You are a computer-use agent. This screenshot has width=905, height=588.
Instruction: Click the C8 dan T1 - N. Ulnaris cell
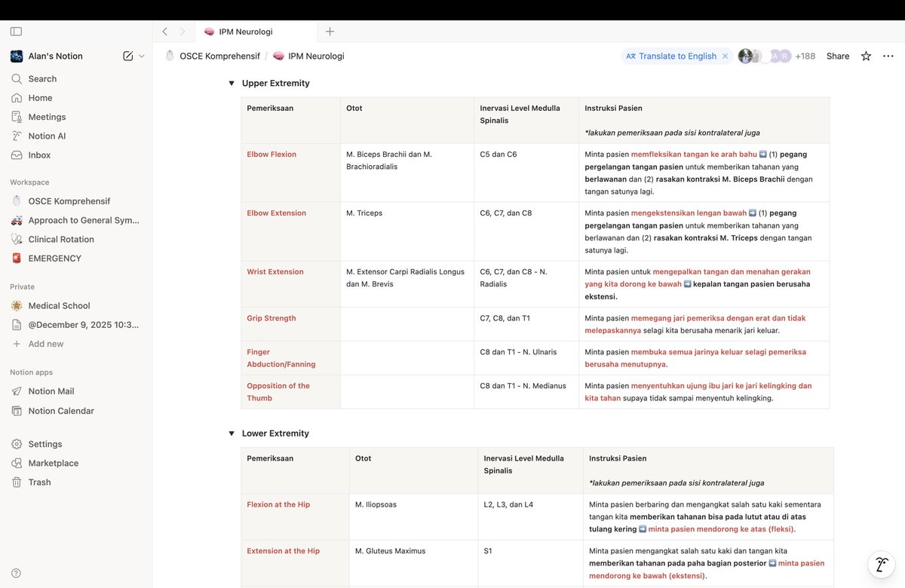(x=526, y=358)
